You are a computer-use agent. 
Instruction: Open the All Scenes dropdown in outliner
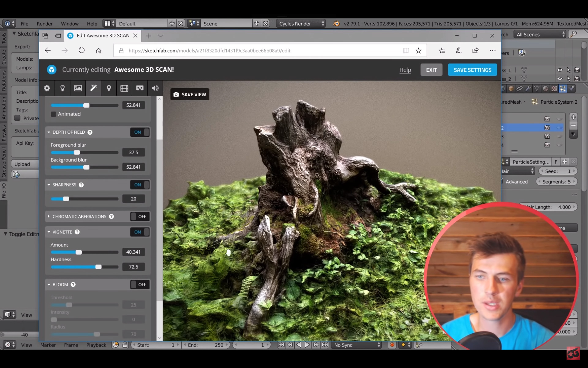[x=540, y=35]
